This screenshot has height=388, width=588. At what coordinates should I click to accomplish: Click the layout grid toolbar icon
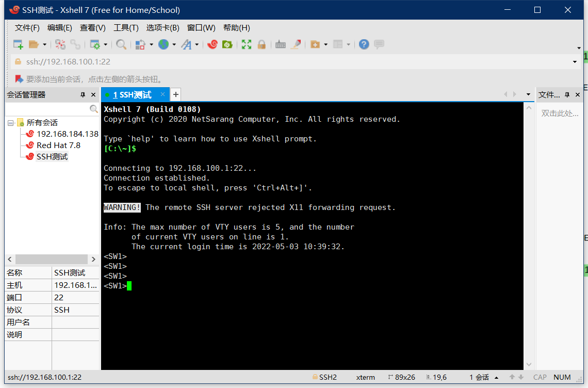[x=338, y=44]
